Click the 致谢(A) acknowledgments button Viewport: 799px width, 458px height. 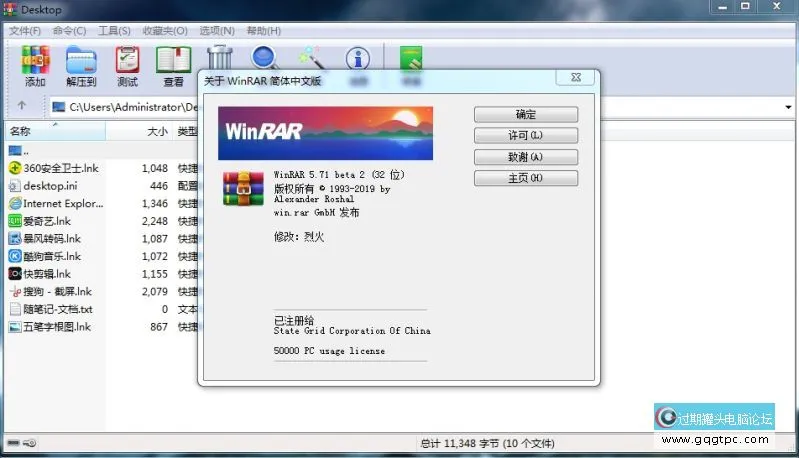point(526,157)
